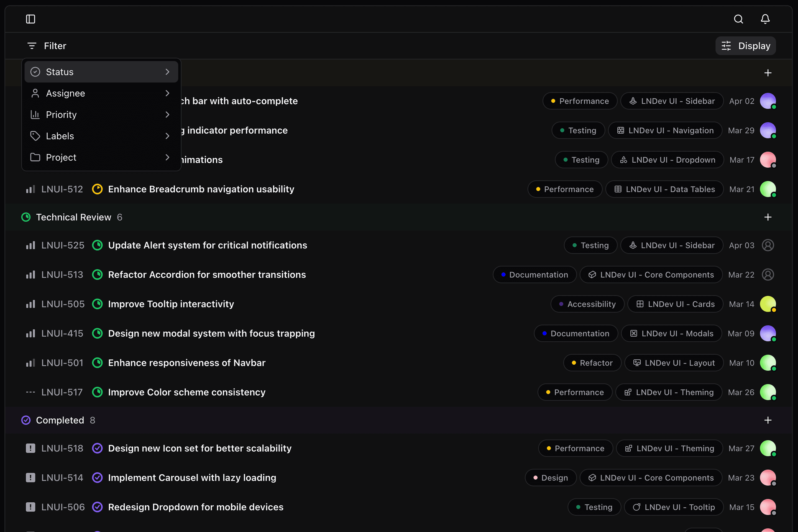The height and width of the screenshot is (532, 798).
Task: Click the in-progress status circle on LNUI-525
Action: [x=97, y=245]
